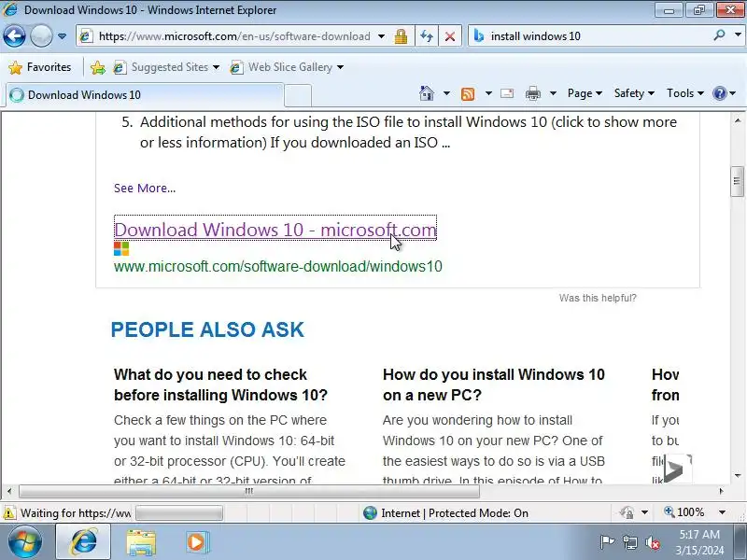Click 'Was this helpful?' link
Viewport: 747px width, 560px height.
598,298
